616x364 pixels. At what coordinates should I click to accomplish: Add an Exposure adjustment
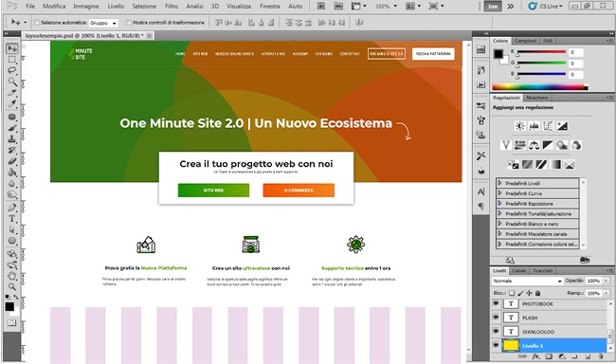coord(562,126)
